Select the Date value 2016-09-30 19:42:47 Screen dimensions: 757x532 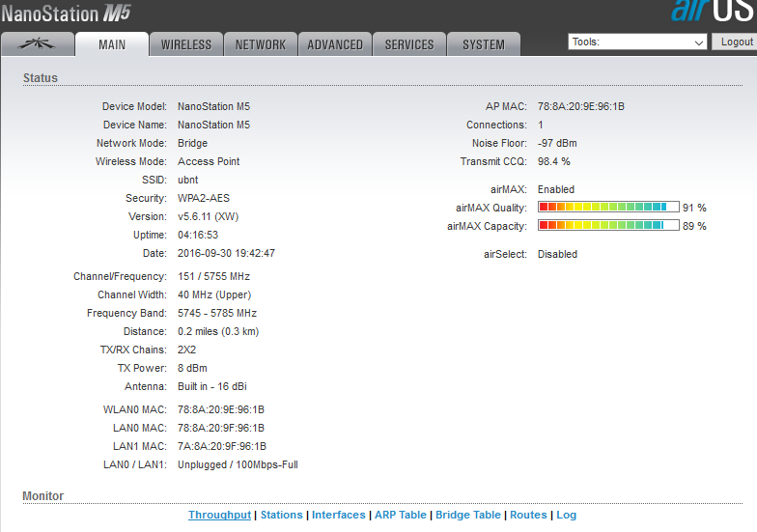point(226,253)
